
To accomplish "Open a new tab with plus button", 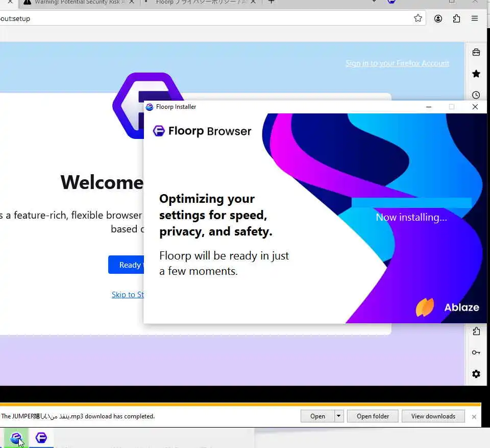I will pos(271,2).
